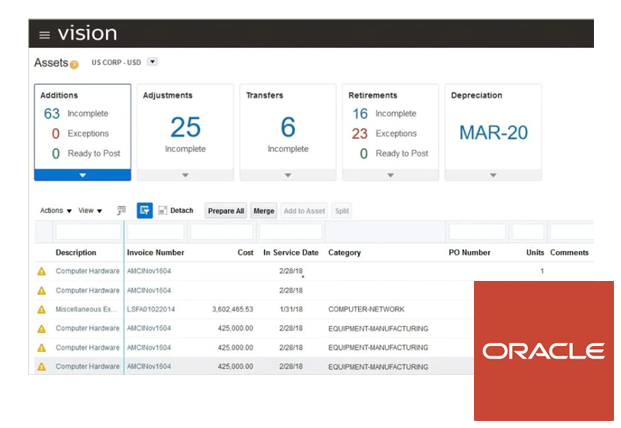The width and height of the screenshot is (621, 428).
Task: Click the 63 Incomplete additions count
Action: tap(52, 114)
